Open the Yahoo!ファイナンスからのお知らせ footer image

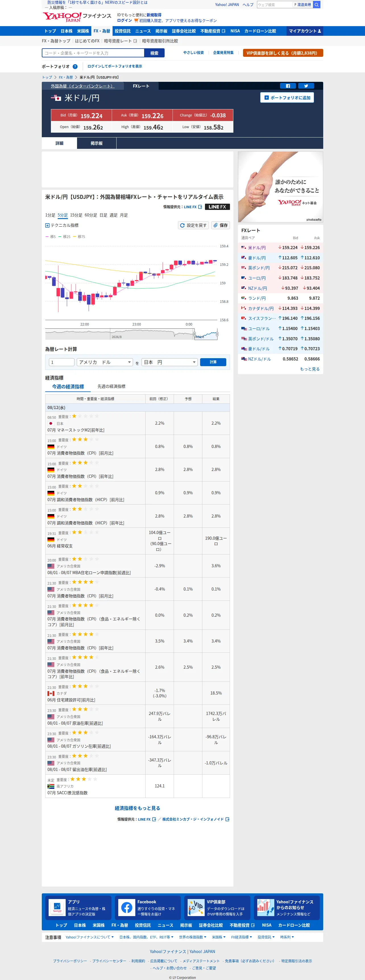point(266,908)
